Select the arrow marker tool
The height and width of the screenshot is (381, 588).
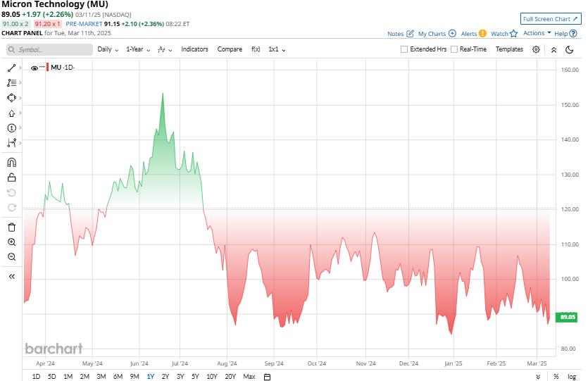(12, 113)
